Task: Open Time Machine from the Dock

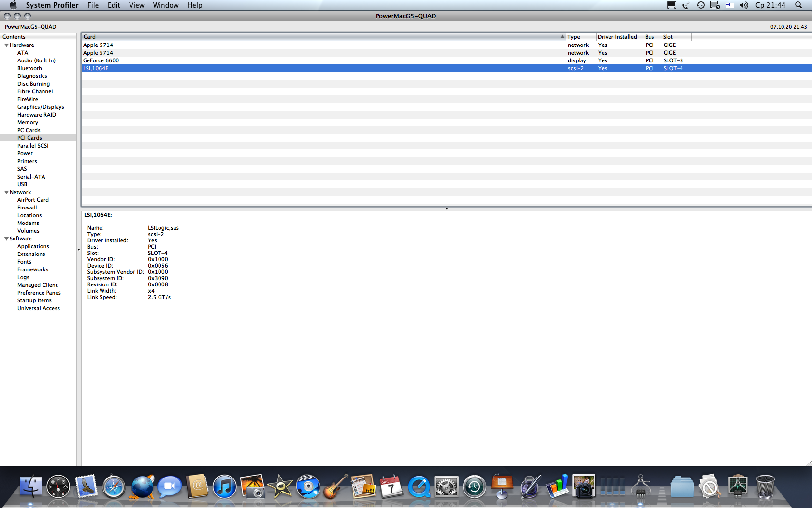Action: pyautogui.click(x=474, y=487)
